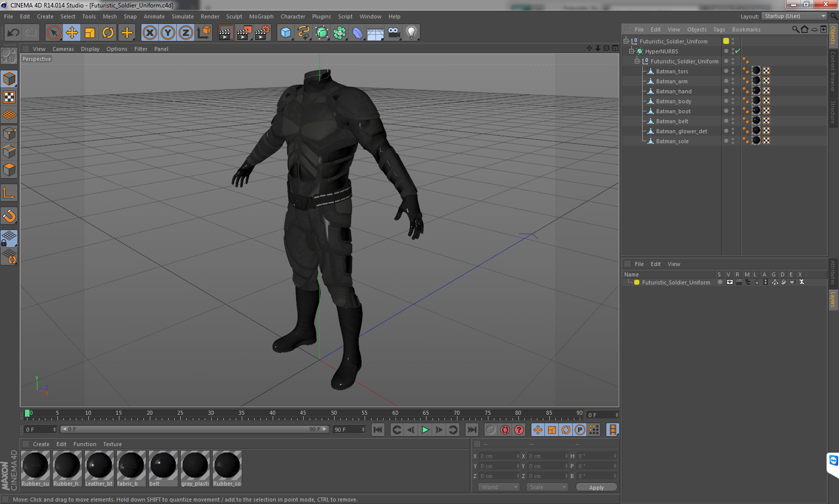Viewport: 839px width, 504px height.
Task: Go to start of animation
Action: 378,430
